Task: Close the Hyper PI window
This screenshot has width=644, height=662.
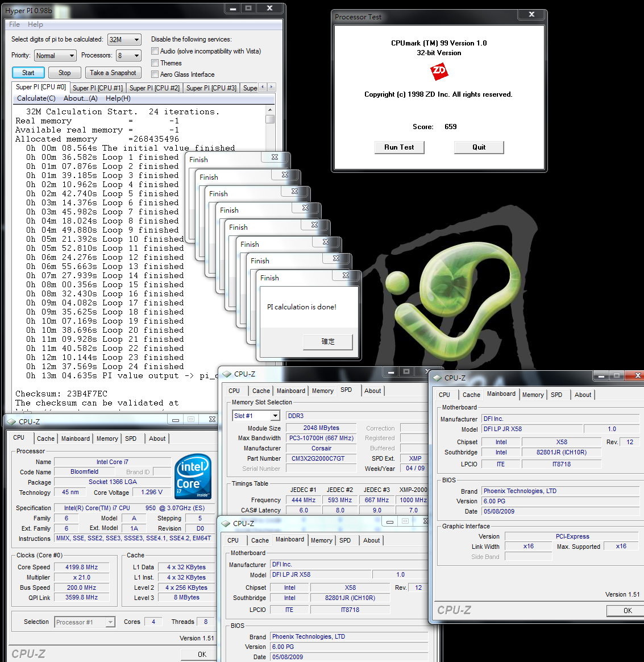Action: (269, 8)
